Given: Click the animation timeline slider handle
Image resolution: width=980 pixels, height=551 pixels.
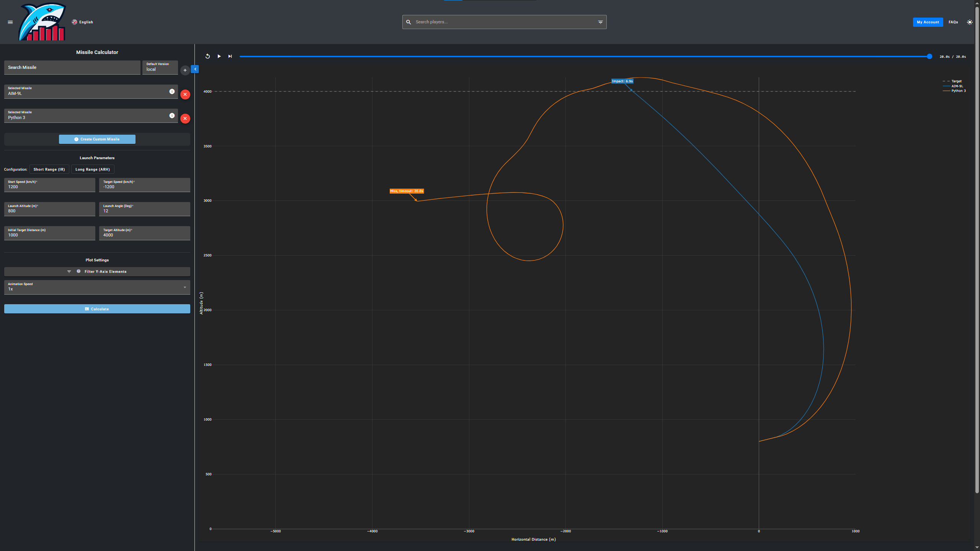Looking at the screenshot, I should (x=929, y=57).
